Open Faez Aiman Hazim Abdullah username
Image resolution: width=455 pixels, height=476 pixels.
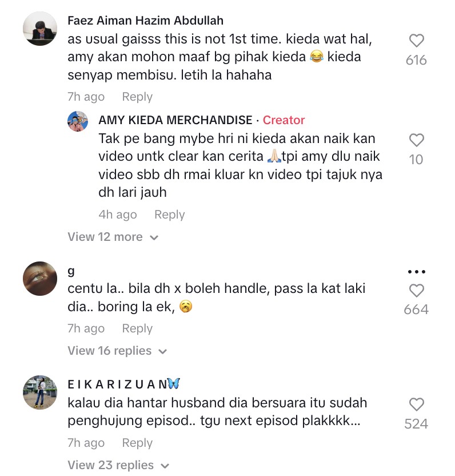145,21
